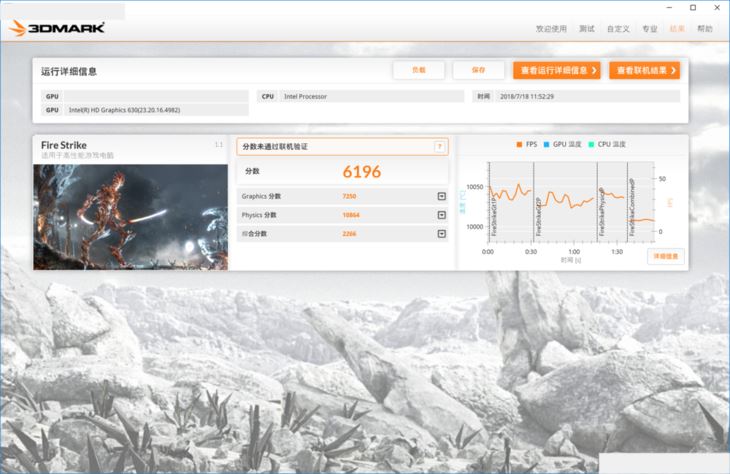Click the orange 查看运行详细信息 button
Image resolution: width=730 pixels, height=474 pixels.
click(557, 70)
